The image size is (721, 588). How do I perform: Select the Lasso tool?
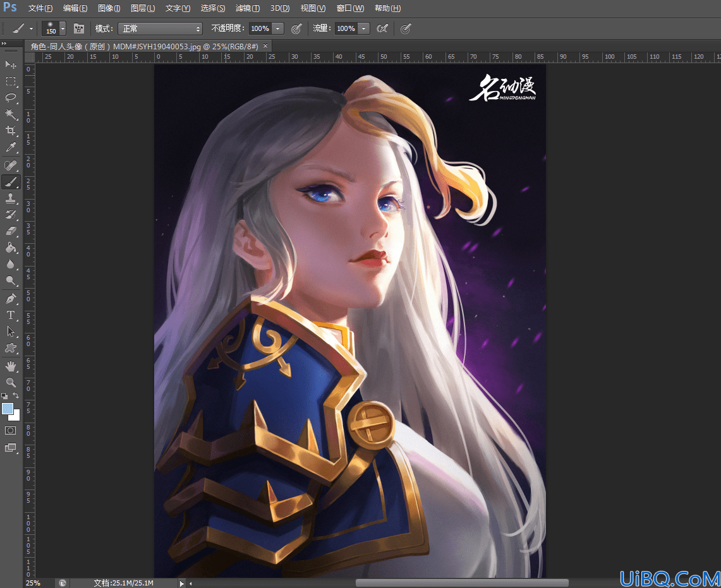[11, 97]
